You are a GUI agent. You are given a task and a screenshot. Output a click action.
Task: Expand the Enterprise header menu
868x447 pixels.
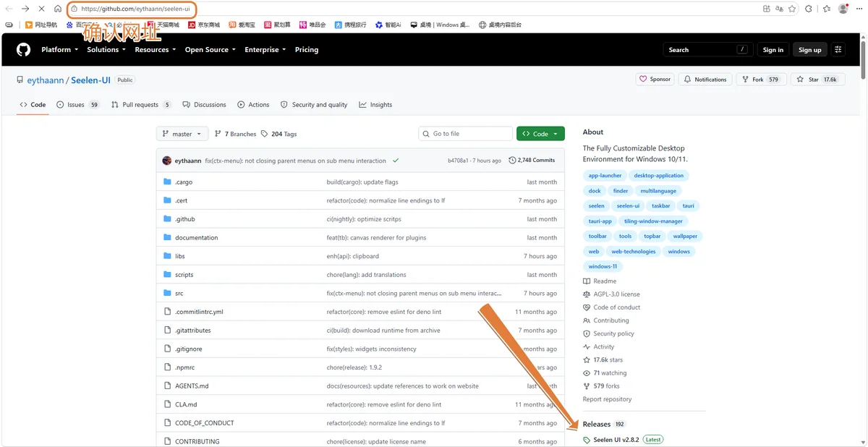[x=265, y=50]
